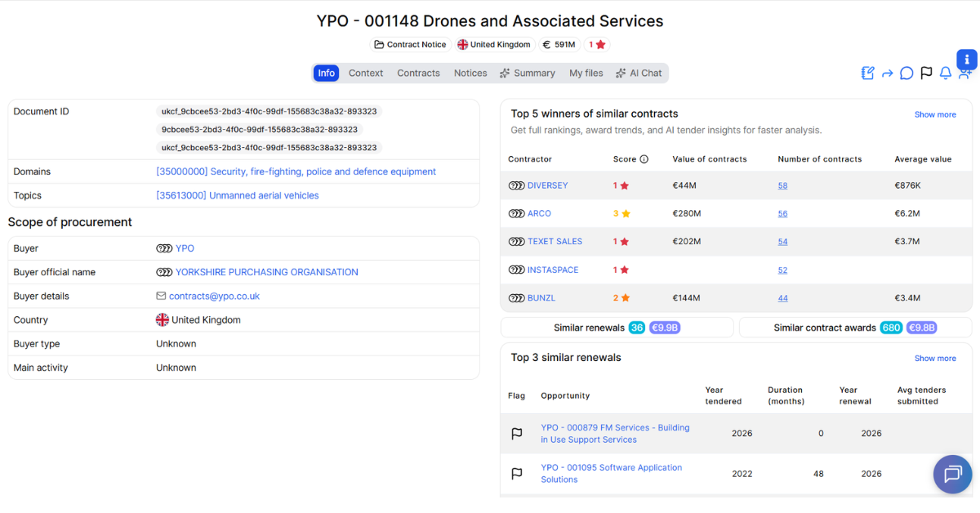The height and width of the screenshot is (513, 980).
Task: Click the company icon beside ARCO
Action: coord(516,213)
